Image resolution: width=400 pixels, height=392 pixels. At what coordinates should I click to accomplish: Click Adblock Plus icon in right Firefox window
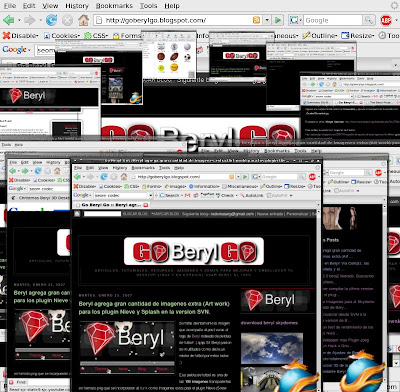(378, 172)
